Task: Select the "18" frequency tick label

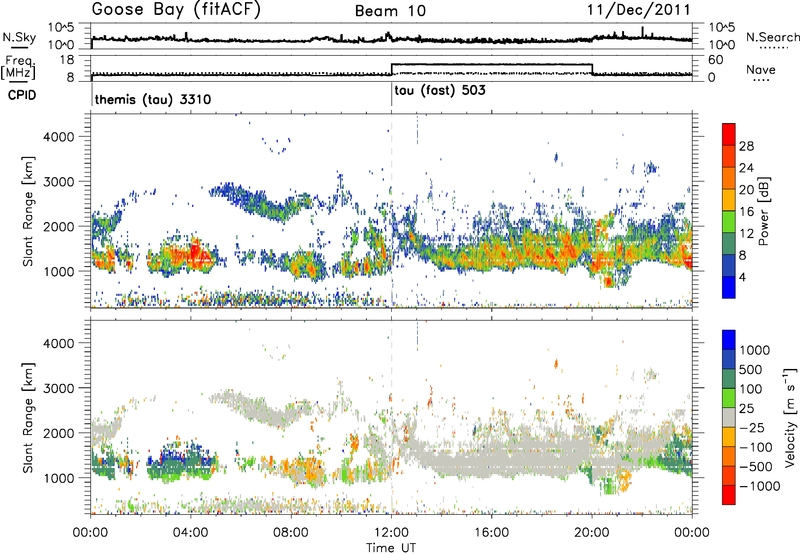Action: tap(66, 60)
